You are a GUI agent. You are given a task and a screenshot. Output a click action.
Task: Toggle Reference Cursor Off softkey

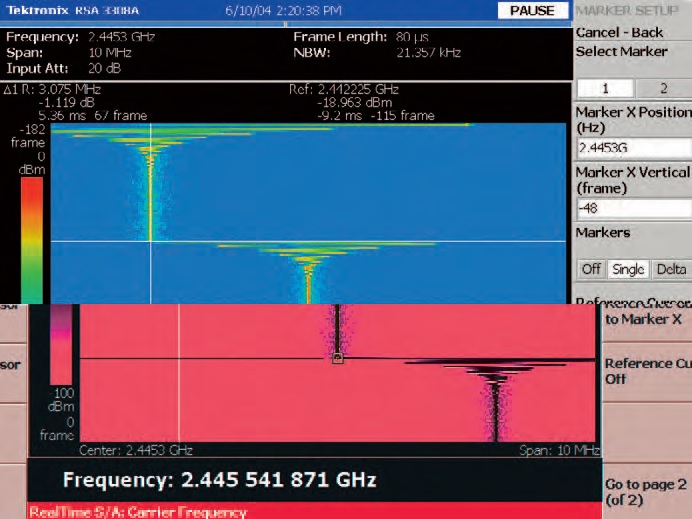646,371
